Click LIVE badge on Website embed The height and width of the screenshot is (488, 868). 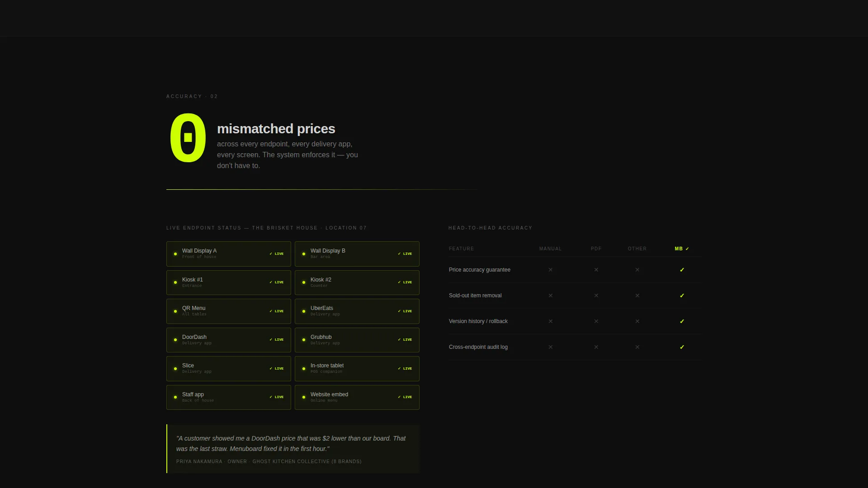[405, 397]
